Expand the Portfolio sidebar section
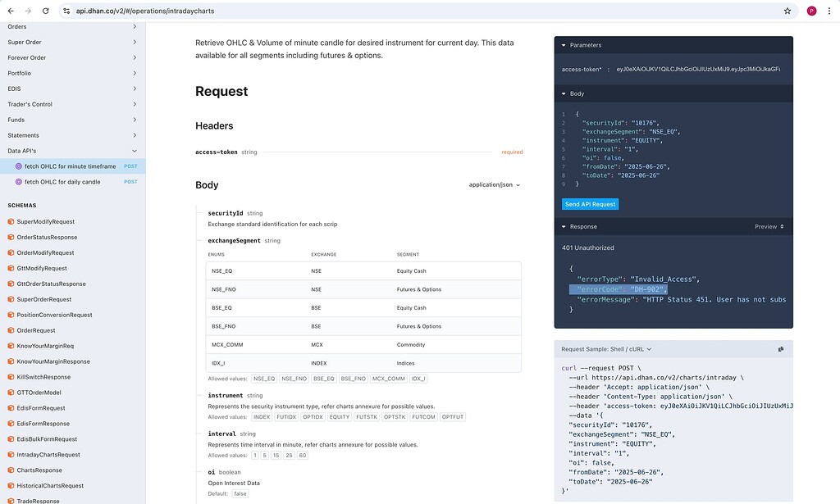 [72, 73]
